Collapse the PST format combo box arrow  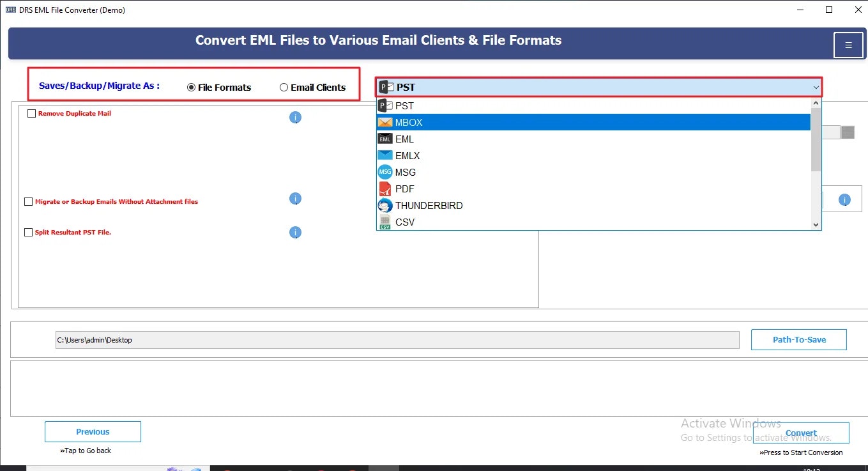pos(816,87)
